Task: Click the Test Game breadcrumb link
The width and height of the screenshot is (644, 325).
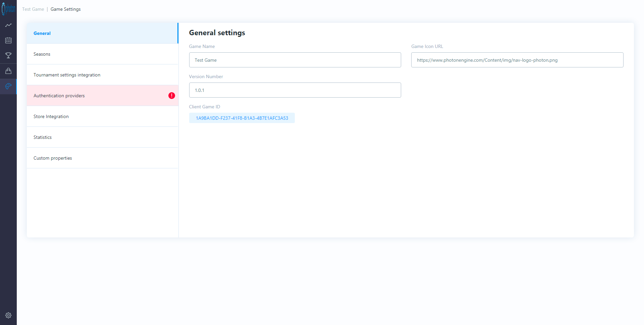Action: [33, 9]
